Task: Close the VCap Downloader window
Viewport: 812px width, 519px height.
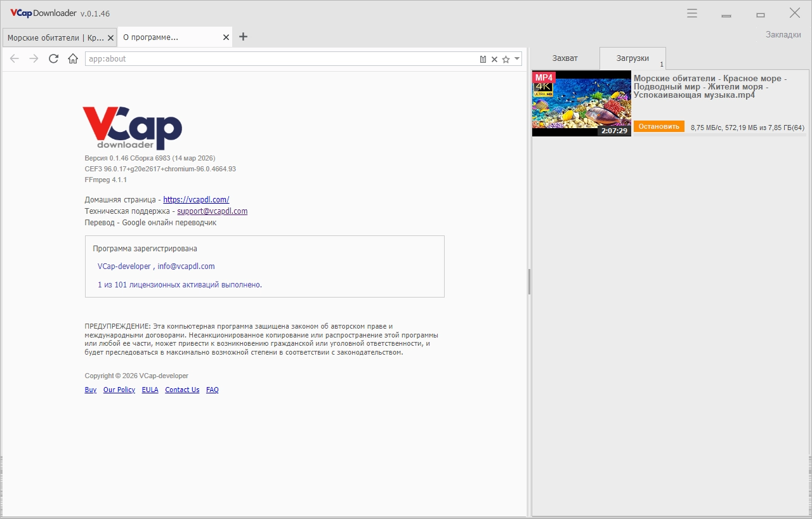Action: 794,13
